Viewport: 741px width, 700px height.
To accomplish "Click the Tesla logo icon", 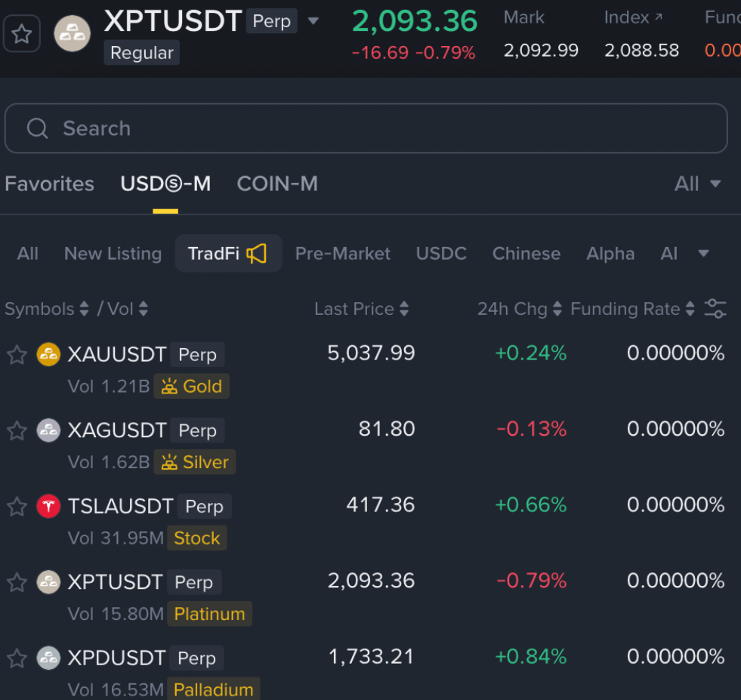I will (x=48, y=506).
